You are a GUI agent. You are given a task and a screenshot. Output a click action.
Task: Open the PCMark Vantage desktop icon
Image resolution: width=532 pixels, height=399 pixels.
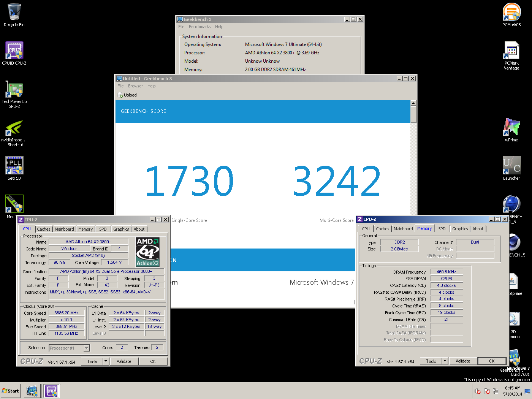pos(511,55)
